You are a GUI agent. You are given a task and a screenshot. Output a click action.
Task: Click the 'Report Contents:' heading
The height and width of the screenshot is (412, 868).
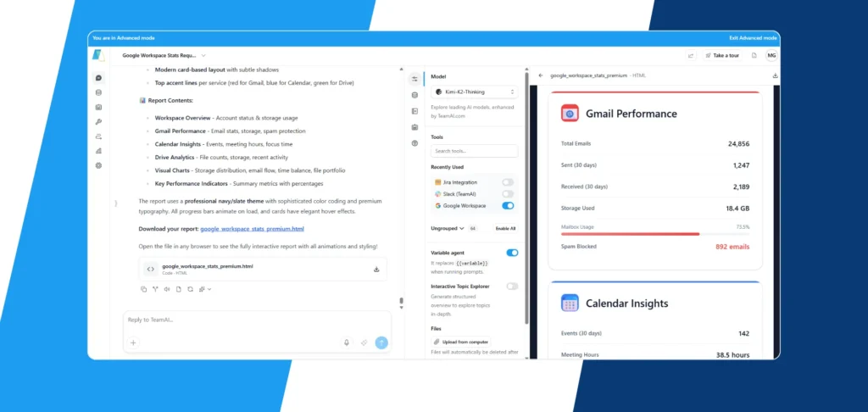170,101
